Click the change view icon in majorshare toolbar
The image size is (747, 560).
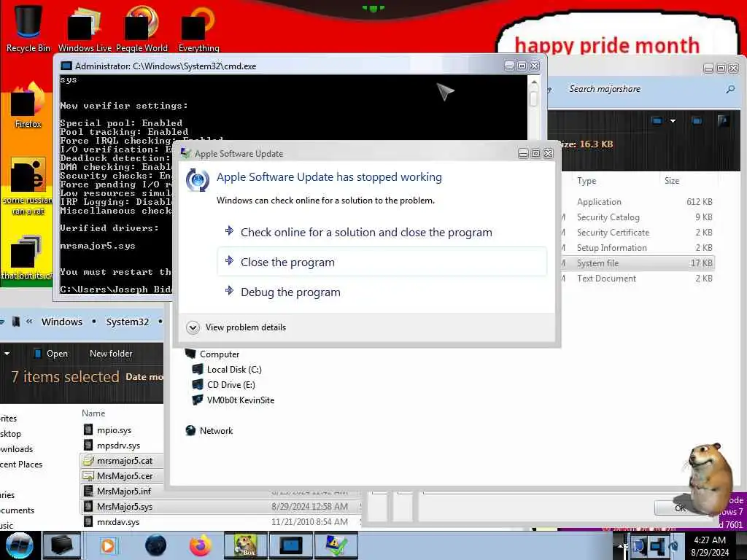tap(657, 121)
